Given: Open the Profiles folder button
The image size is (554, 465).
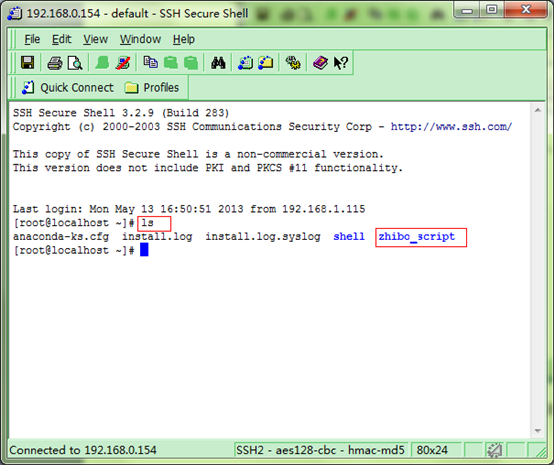Looking at the screenshot, I should point(152,88).
